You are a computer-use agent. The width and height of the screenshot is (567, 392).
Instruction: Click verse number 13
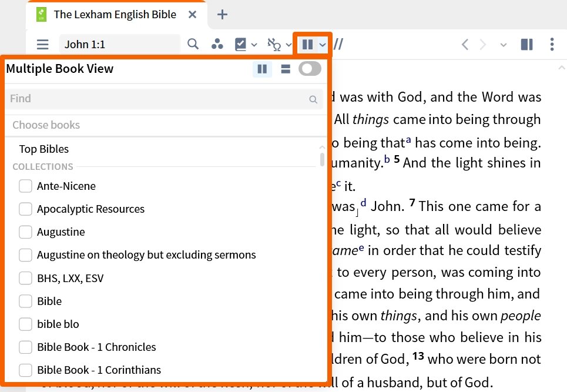pos(418,356)
